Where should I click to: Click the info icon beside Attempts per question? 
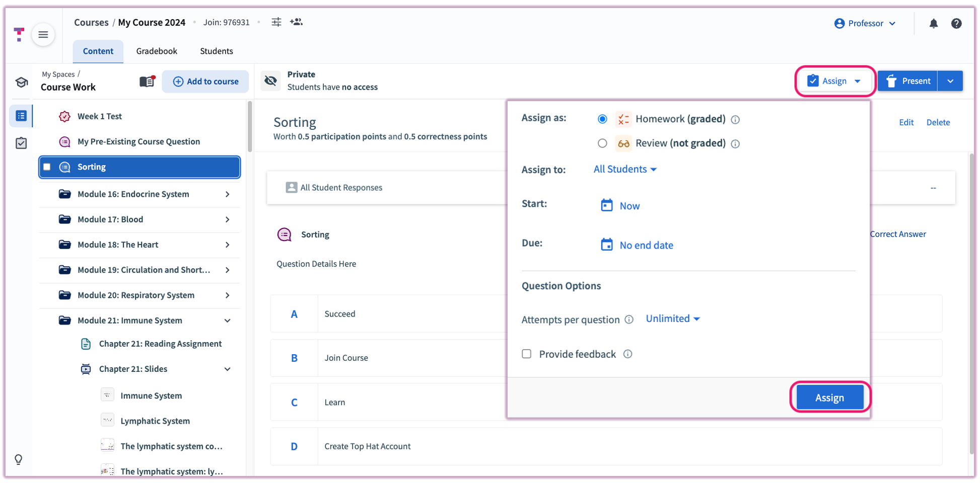pyautogui.click(x=629, y=319)
